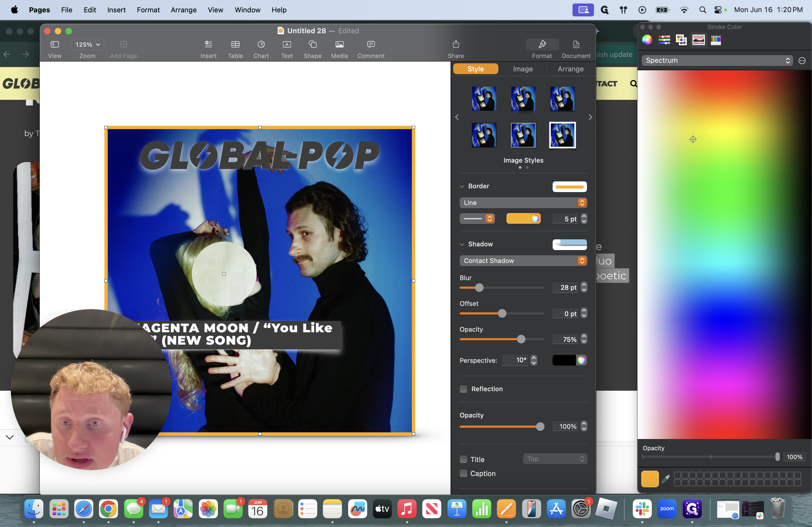Select color palettes mode in Stroke Color

(681, 40)
